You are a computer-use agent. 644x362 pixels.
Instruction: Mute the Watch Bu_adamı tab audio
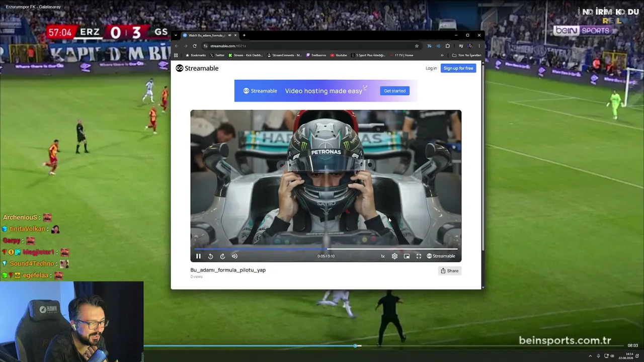(230, 35)
